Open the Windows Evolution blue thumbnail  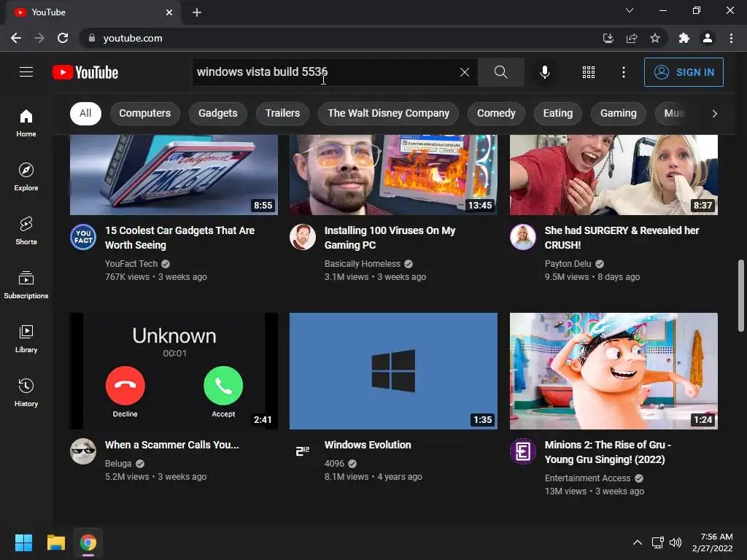tap(393, 371)
